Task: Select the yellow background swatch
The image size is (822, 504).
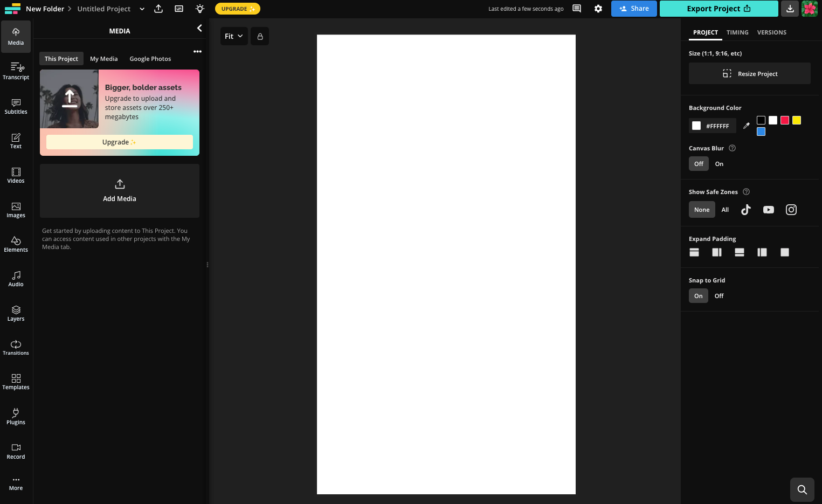Action: (x=797, y=120)
